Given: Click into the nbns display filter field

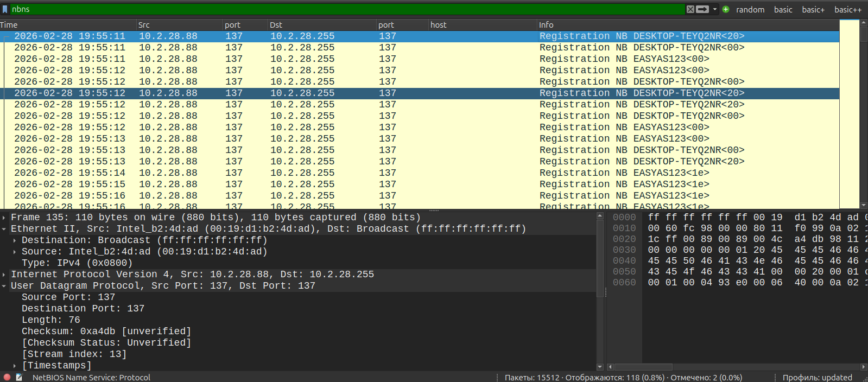Looking at the screenshot, I should tap(347, 9).
